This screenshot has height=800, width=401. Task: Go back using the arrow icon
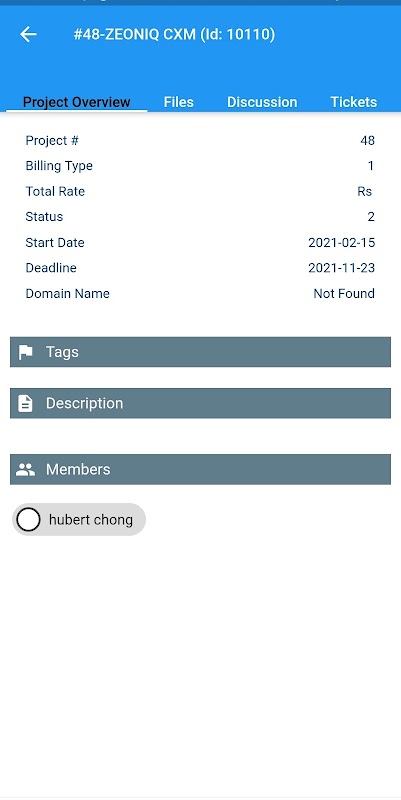[28, 34]
